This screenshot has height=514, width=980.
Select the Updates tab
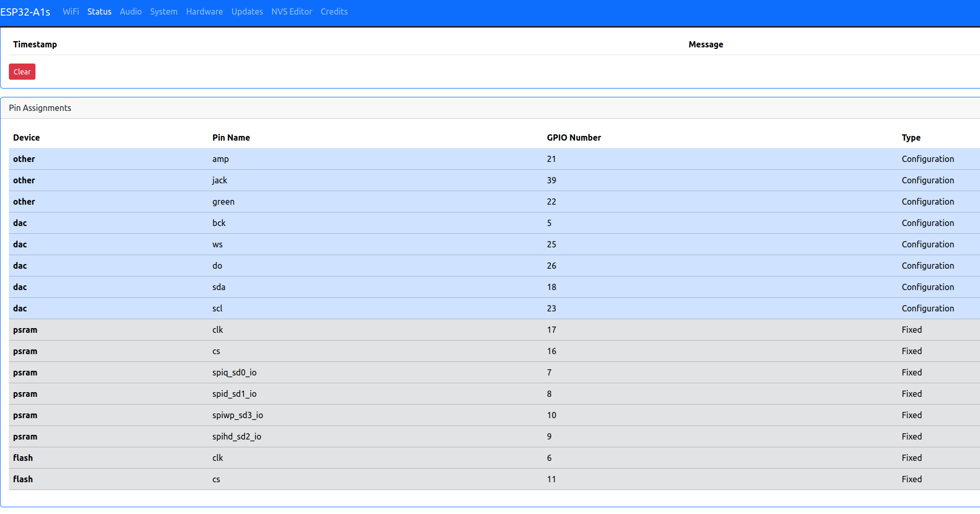click(247, 11)
